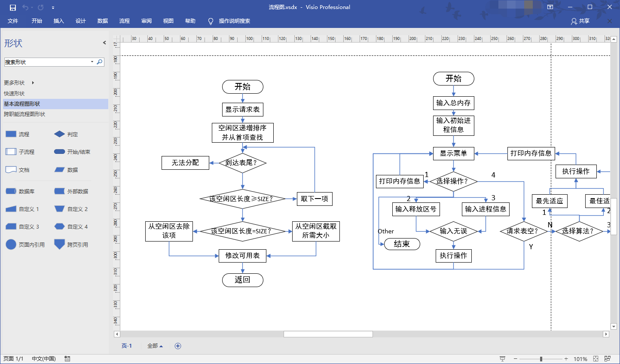The height and width of the screenshot is (364, 620).
Task: Click the 共享 share button
Action: [580, 21]
